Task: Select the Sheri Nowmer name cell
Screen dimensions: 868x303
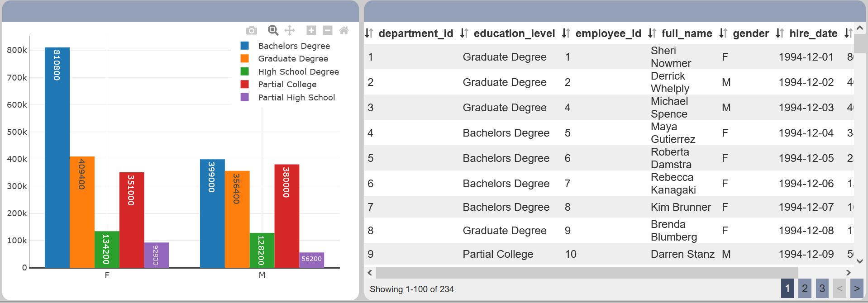Action: pyautogui.click(x=682, y=57)
